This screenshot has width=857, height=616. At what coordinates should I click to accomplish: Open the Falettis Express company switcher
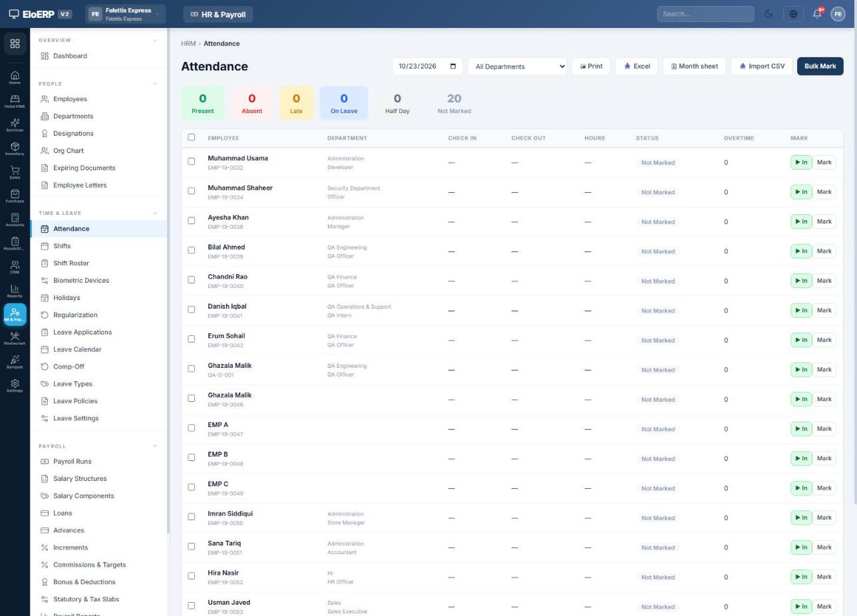point(125,14)
